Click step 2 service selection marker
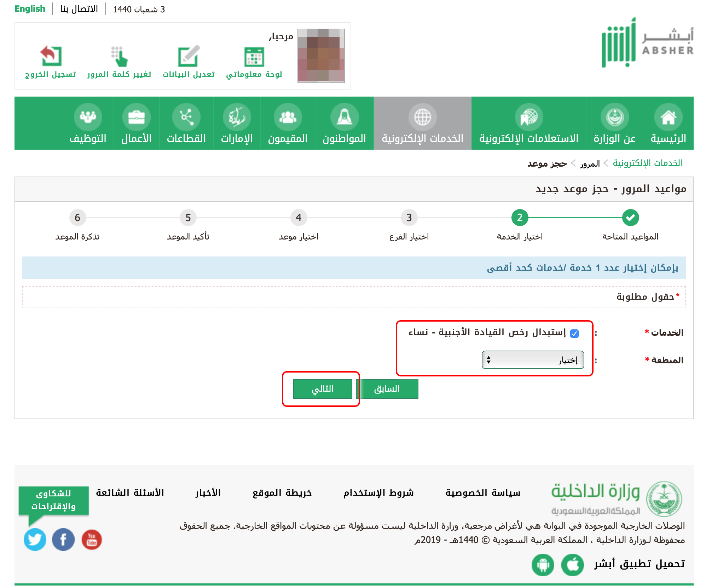 [x=520, y=218]
